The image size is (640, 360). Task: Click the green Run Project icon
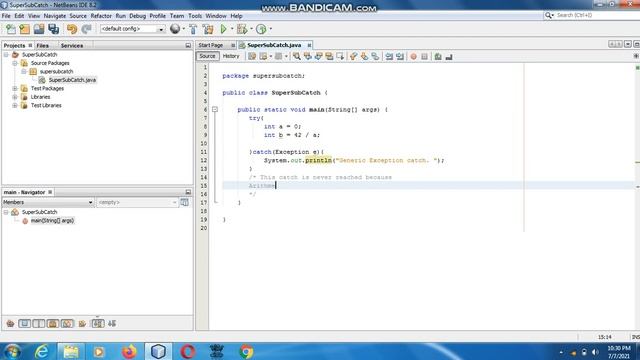[223, 29]
